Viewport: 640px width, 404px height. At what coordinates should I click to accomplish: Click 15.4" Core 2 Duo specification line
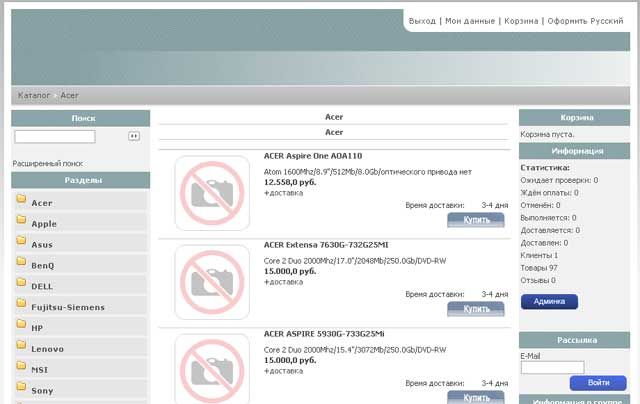(355, 350)
